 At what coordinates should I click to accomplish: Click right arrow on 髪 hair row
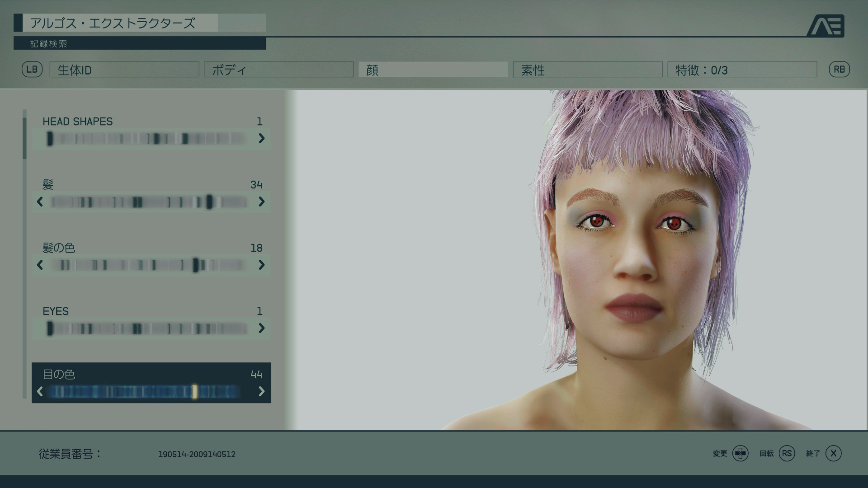[x=261, y=202]
